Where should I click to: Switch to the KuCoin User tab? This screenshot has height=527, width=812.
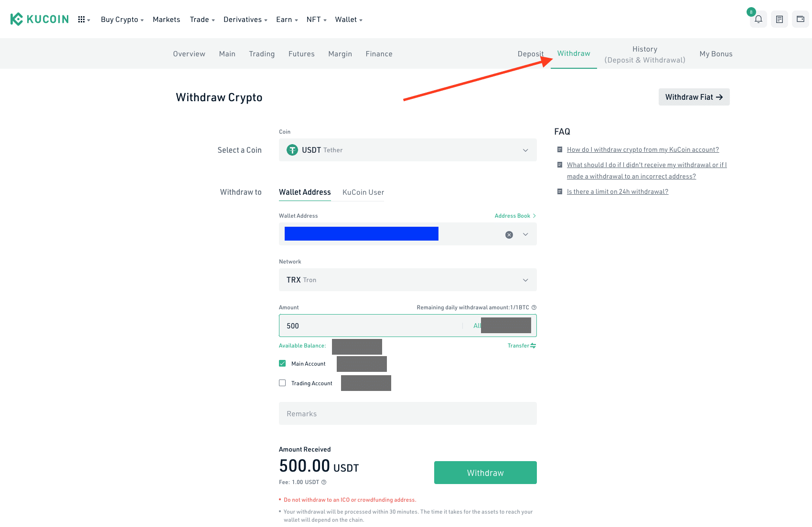pos(363,192)
